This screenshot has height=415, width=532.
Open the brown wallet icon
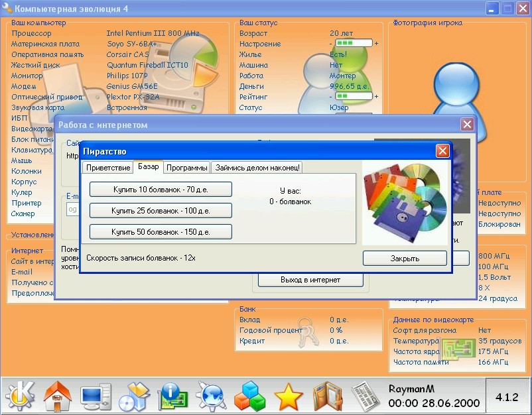tap(328, 396)
